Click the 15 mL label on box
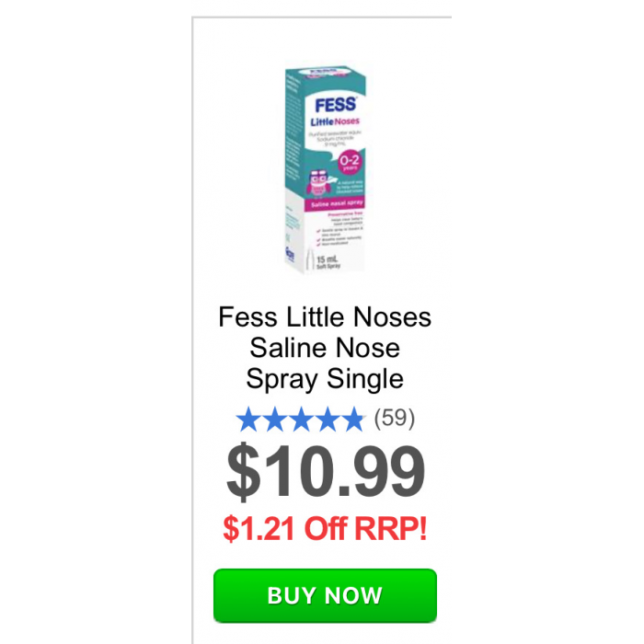 tap(327, 259)
